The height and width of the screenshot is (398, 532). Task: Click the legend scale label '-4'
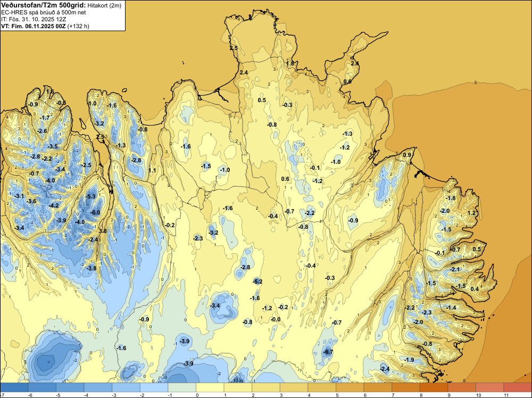tap(86, 395)
